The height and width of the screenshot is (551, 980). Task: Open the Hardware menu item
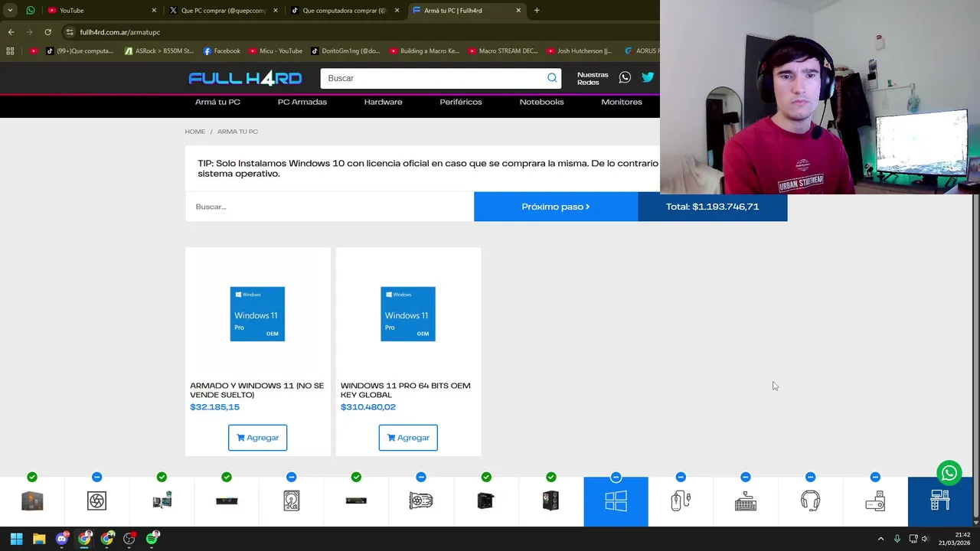(x=383, y=102)
